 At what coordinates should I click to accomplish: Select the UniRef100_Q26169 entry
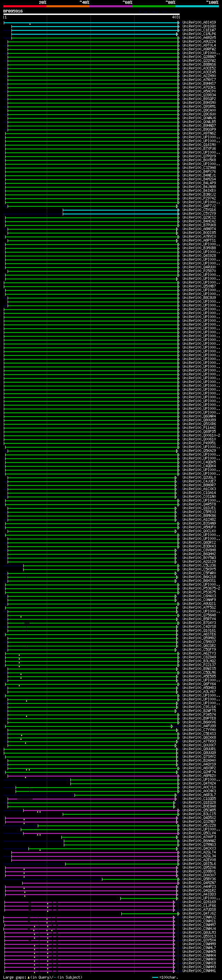point(199,902)
